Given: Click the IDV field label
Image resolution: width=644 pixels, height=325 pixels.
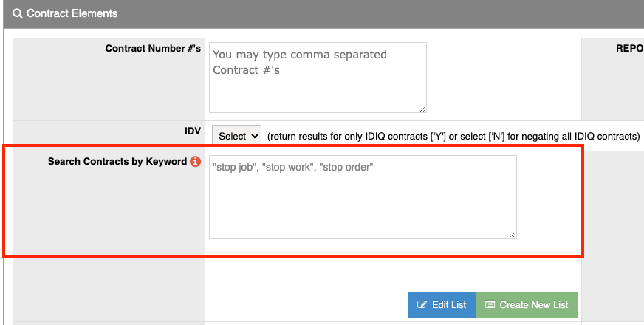Looking at the screenshot, I should point(193,131).
